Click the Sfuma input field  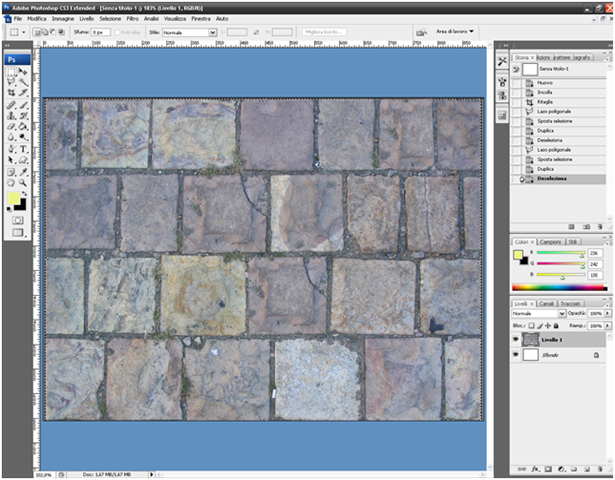pyautogui.click(x=102, y=32)
